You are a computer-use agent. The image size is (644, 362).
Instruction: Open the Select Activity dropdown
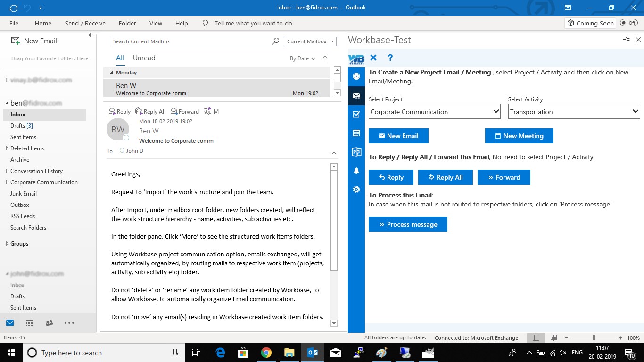coord(574,112)
